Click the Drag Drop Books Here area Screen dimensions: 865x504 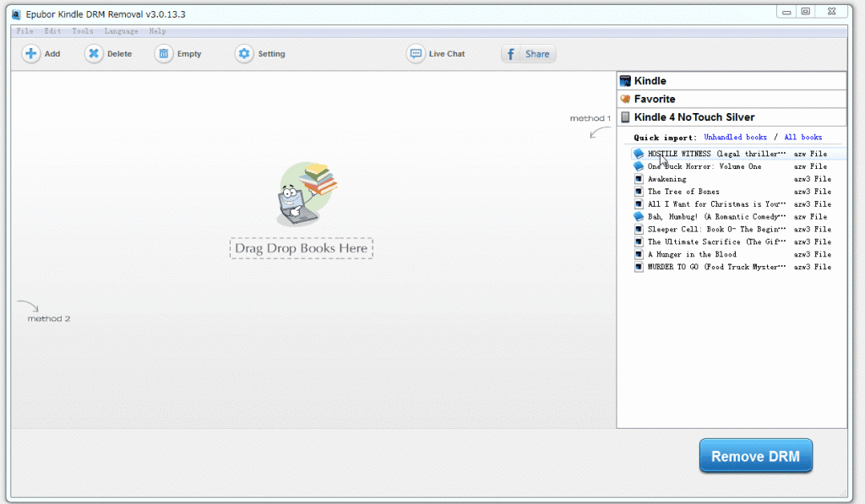[302, 248]
